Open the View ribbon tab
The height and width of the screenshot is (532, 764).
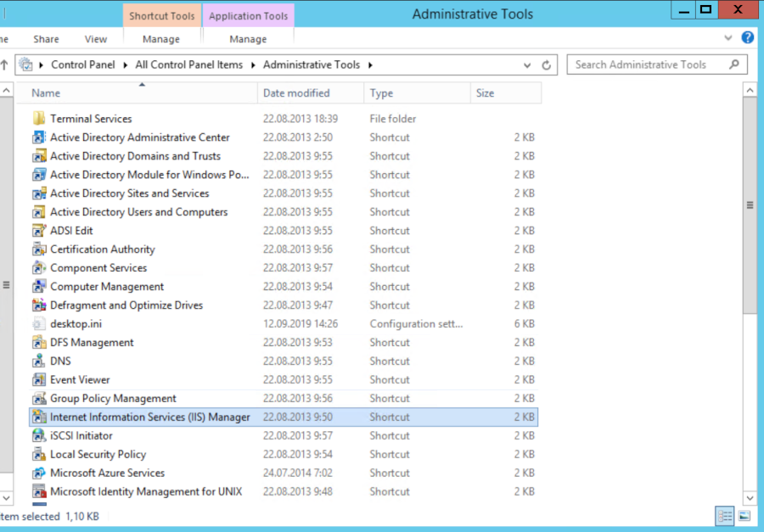[96, 39]
